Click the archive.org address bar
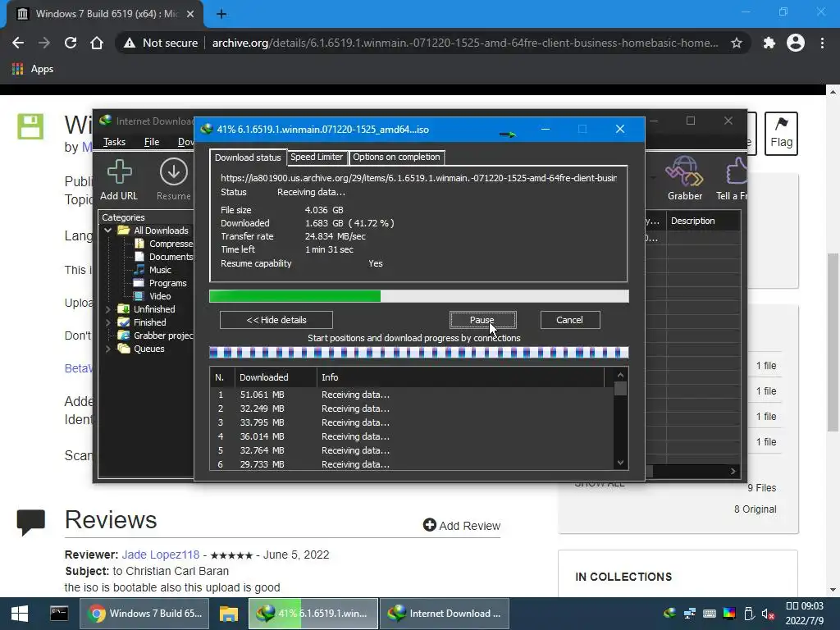The image size is (840, 630). pos(465,43)
